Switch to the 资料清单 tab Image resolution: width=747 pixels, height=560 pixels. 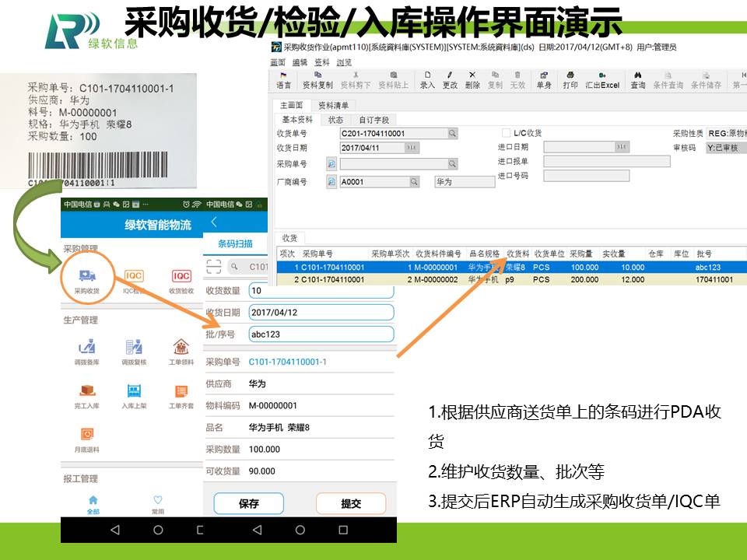point(334,105)
